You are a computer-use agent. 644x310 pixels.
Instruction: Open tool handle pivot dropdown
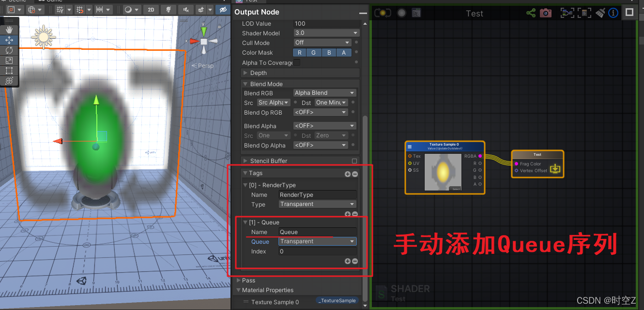15,10
